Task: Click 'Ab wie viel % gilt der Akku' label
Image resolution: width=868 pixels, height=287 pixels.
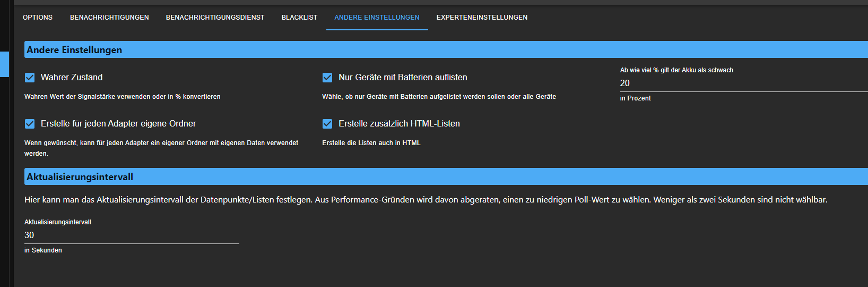Action: click(676, 70)
